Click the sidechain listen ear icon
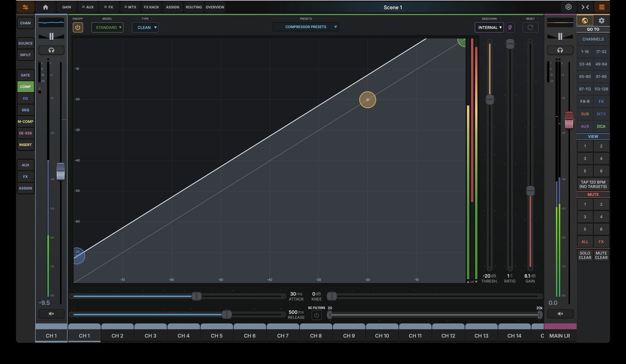626x364 pixels. [x=510, y=27]
